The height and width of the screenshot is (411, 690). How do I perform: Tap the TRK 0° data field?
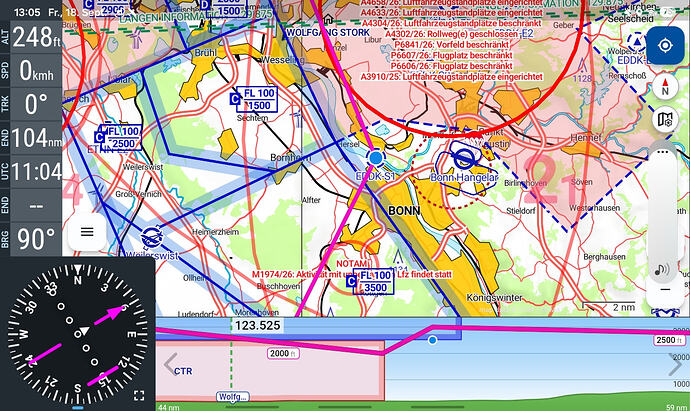coord(31,104)
